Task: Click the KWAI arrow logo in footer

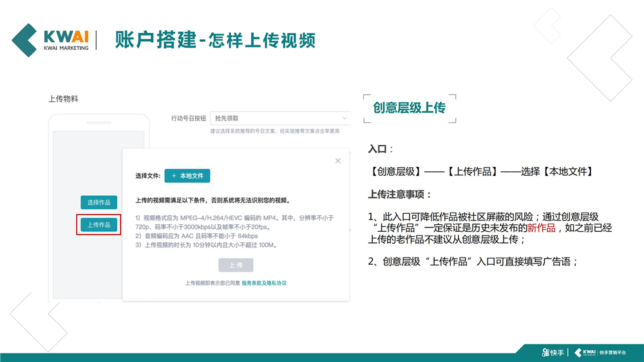Action: point(579,352)
